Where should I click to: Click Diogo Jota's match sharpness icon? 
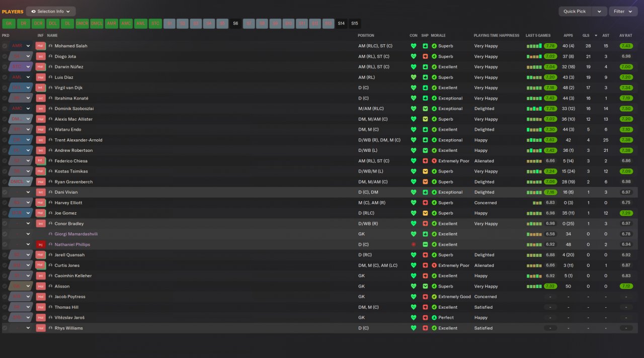pyautogui.click(x=425, y=56)
